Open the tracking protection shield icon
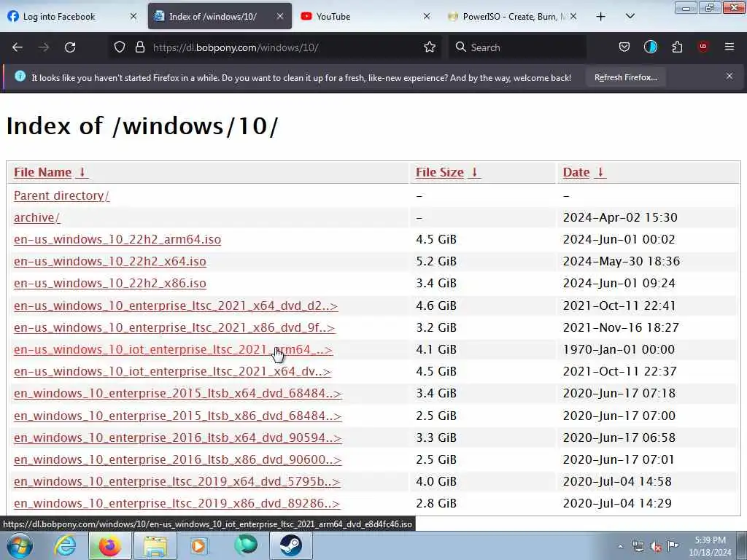Screen dimensions: 747x560 tap(120, 47)
